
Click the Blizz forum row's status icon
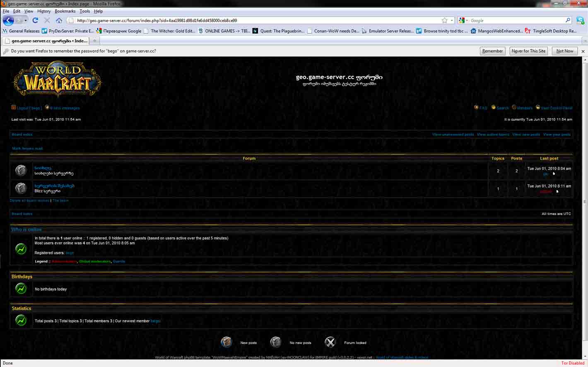(x=21, y=188)
